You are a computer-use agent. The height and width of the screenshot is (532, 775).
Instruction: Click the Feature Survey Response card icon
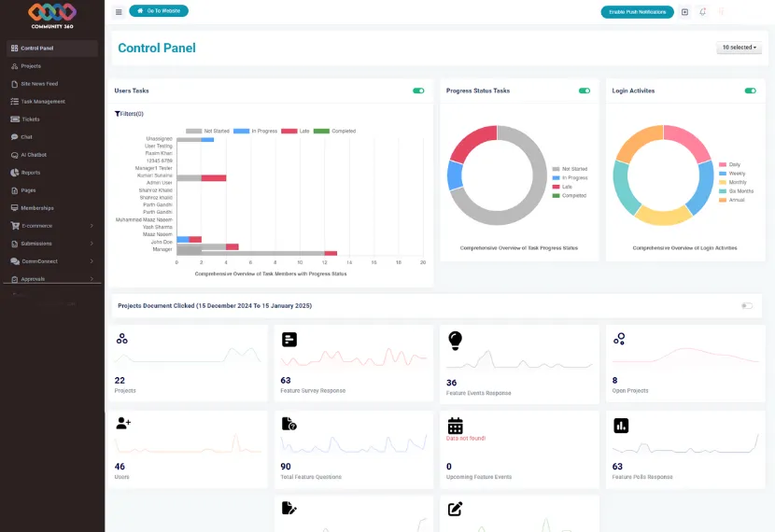pyautogui.click(x=289, y=340)
